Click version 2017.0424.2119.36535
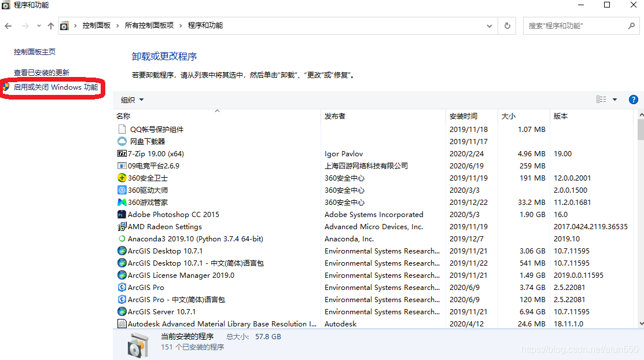644x360 pixels. point(591,226)
